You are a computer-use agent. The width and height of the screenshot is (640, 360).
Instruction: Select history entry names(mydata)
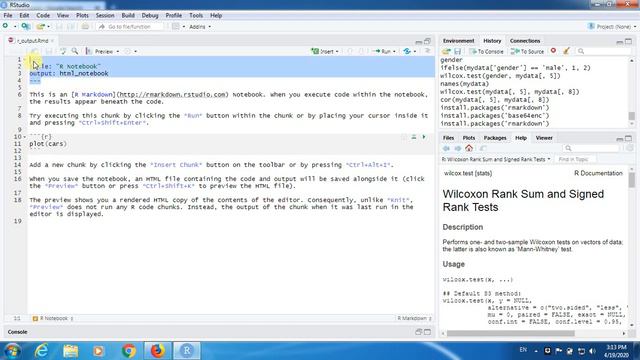pos(464,84)
